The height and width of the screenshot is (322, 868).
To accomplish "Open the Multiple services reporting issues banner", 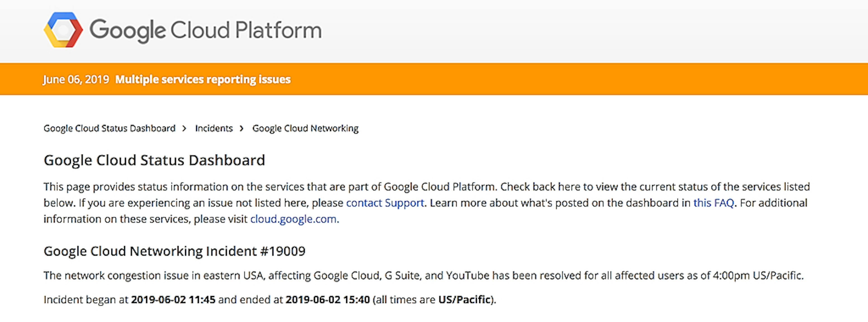I will [x=203, y=80].
